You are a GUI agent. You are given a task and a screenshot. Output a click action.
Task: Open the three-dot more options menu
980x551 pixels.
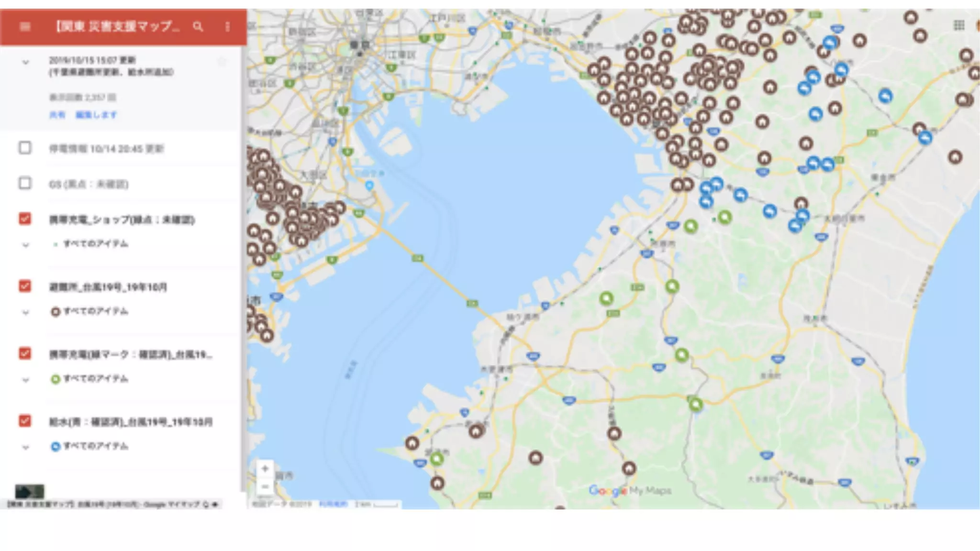[227, 27]
